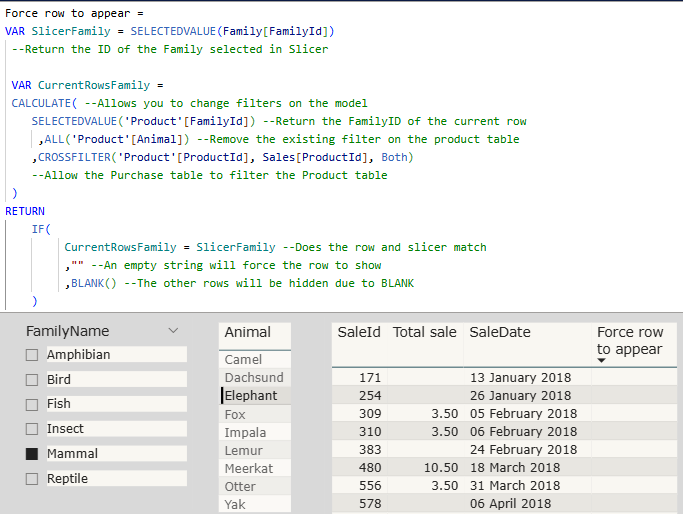
Task: Check the Bird family checkbox
Action: point(32,380)
